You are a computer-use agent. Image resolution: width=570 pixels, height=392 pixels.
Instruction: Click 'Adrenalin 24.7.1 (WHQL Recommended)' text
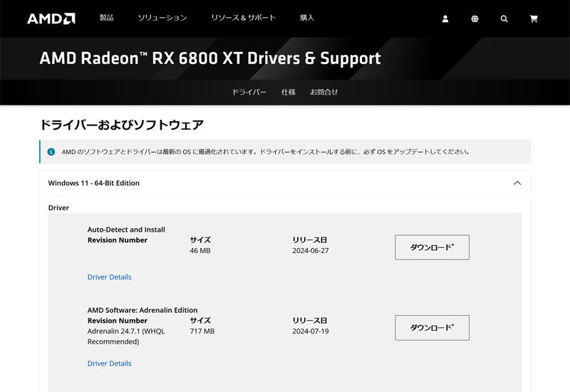[x=126, y=336]
